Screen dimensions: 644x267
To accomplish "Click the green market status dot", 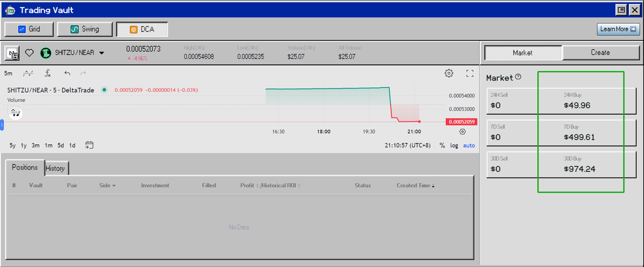I will [104, 90].
